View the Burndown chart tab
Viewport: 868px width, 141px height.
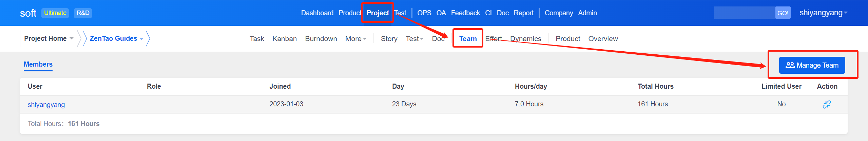[321, 39]
